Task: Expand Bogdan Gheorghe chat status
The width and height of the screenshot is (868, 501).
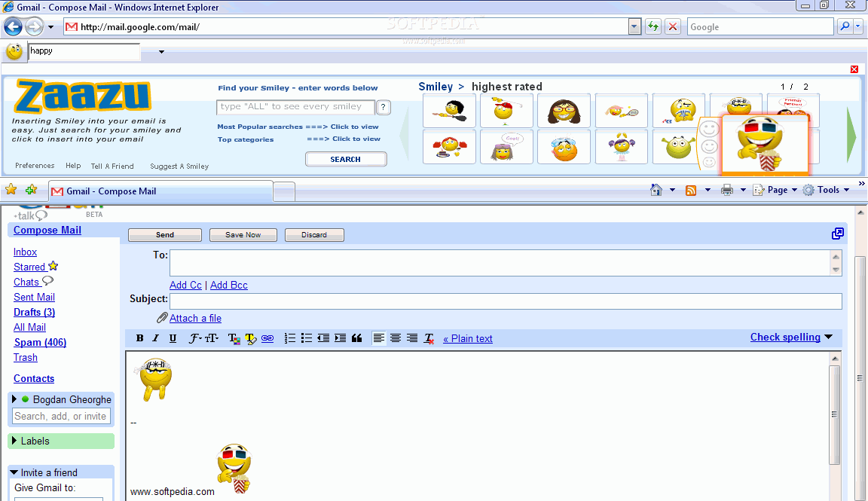Action: tap(14, 399)
